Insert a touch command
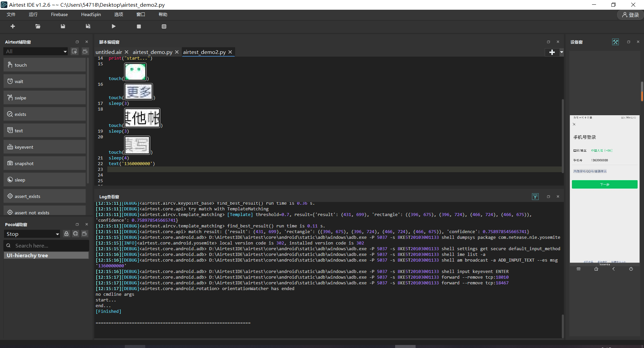The height and width of the screenshot is (348, 644). click(45, 65)
